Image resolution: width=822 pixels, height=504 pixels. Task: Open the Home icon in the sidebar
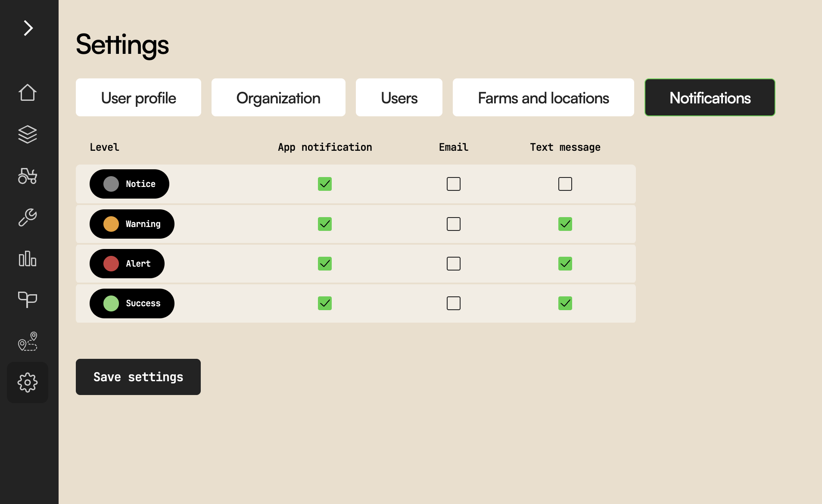point(28,93)
